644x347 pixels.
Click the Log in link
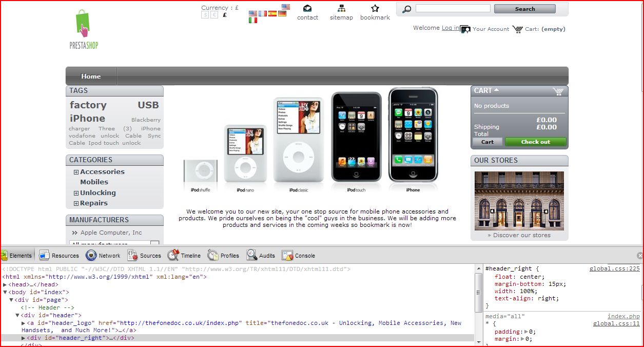(x=451, y=28)
